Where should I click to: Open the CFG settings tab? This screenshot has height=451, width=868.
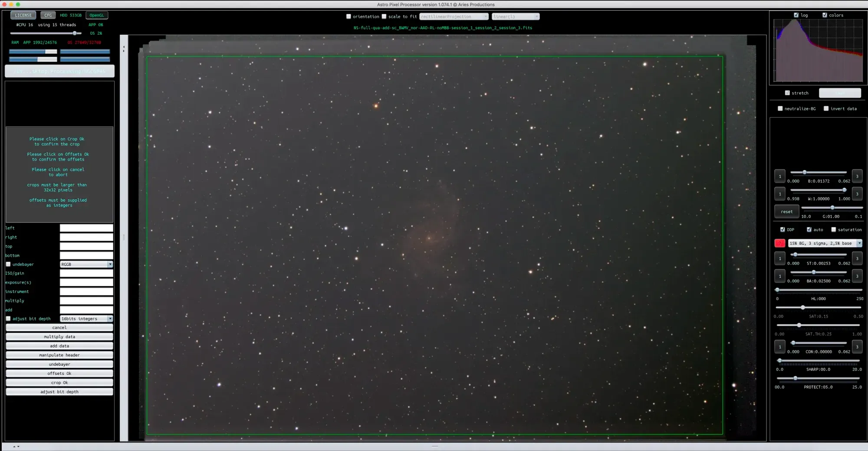48,15
